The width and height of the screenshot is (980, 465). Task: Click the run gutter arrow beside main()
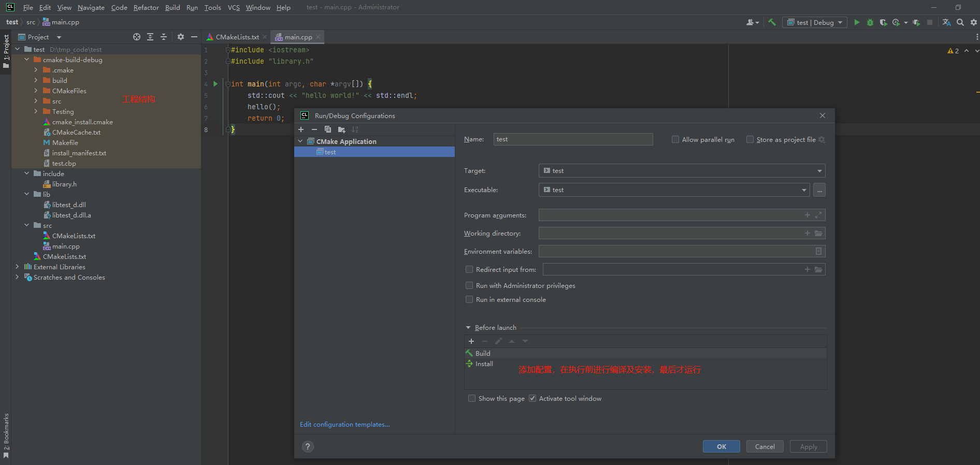tap(215, 84)
